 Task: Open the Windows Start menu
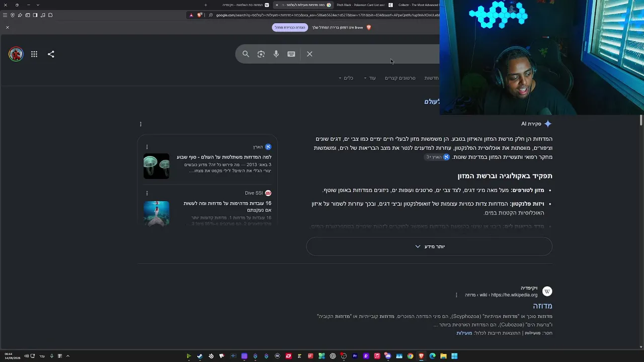(x=454, y=356)
